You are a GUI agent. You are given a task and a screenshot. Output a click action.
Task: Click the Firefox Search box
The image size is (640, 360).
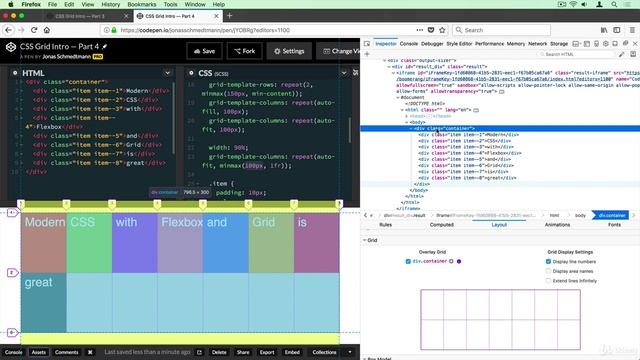(x=501, y=30)
